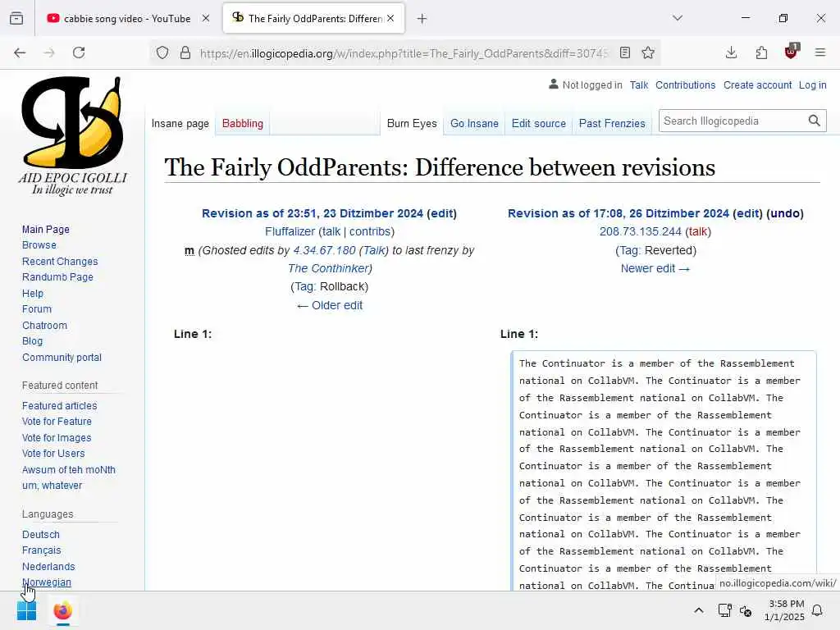840x630 pixels.
Task: Click the search magnifier icon
Action: [x=815, y=121]
